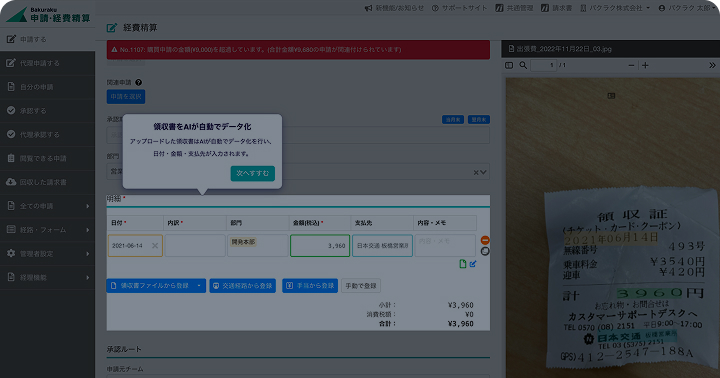Click the file name 出張費_2022年11月22日_03.jpg
Screen dimensions: 720x378
[564, 49]
